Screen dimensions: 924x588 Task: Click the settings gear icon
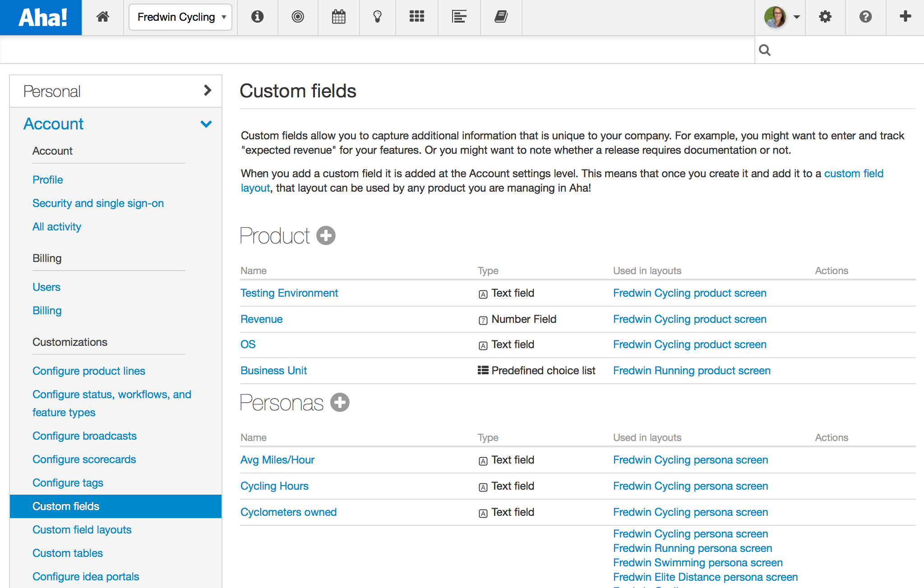click(825, 17)
